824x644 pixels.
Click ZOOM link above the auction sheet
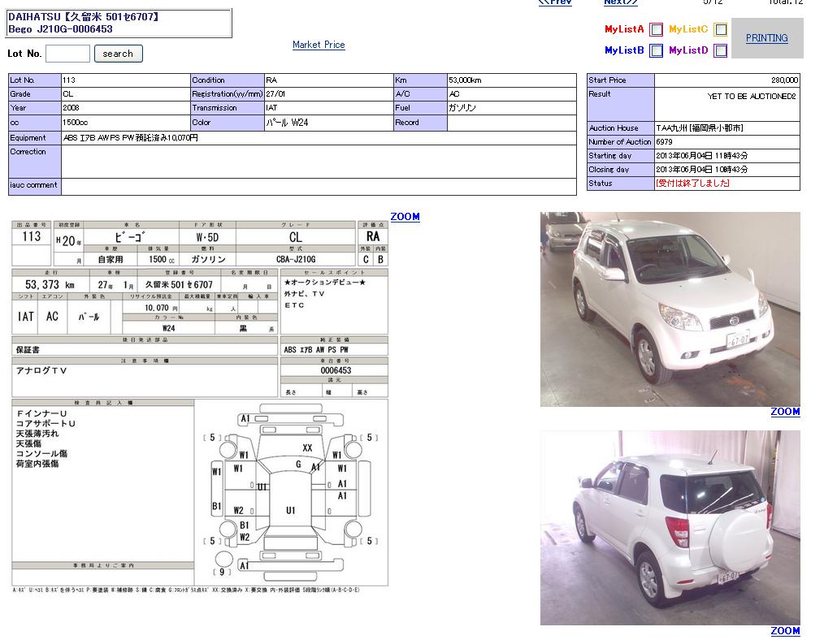click(x=405, y=217)
